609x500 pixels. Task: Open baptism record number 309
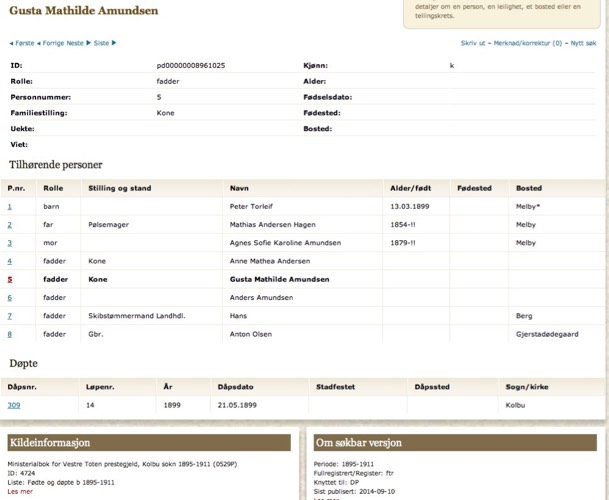[x=14, y=405]
